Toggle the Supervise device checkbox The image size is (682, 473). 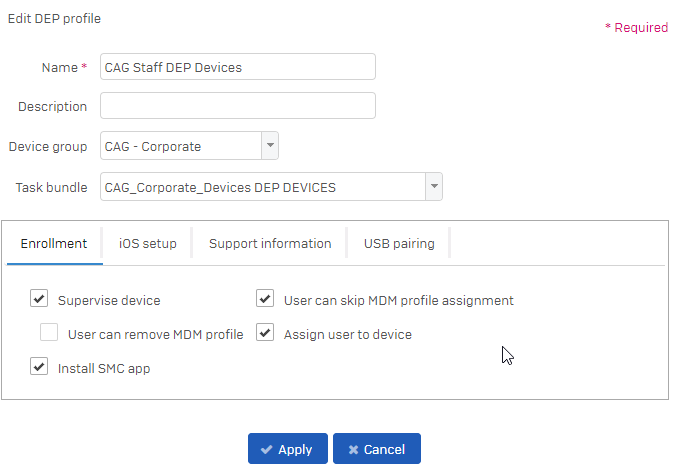pyautogui.click(x=39, y=299)
